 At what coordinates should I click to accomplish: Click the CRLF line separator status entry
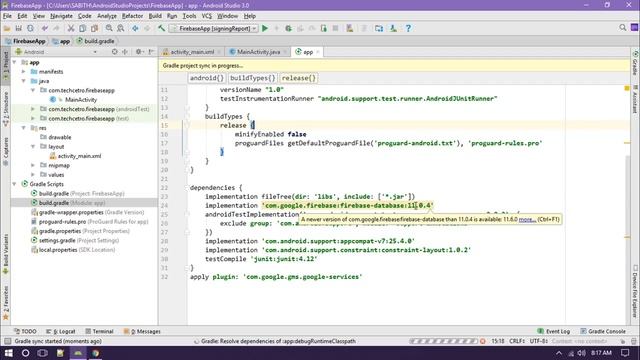coord(516,341)
